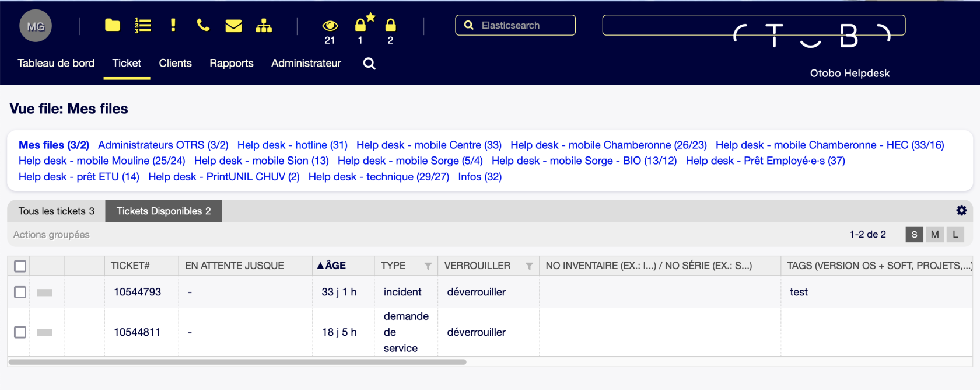Open Help desk - hotline queue link
The height and width of the screenshot is (390, 980).
[292, 145]
